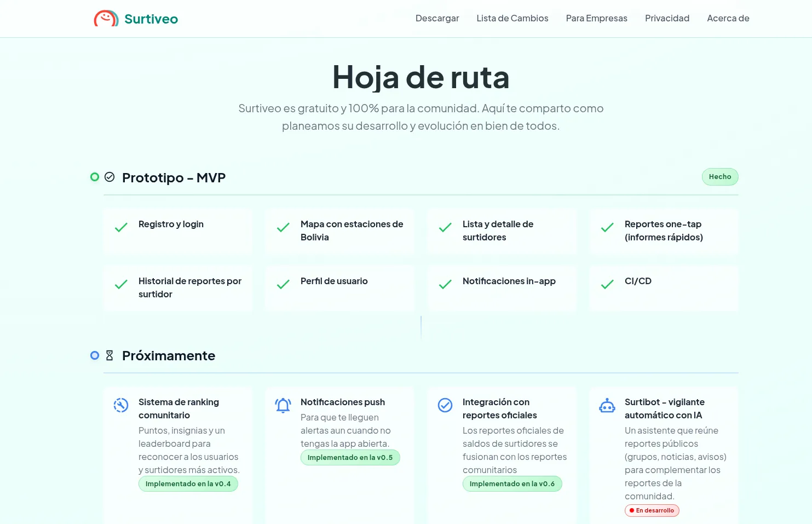This screenshot has width=812, height=524.
Task: Click the bell icon for Notificaciones push
Action: (x=283, y=405)
